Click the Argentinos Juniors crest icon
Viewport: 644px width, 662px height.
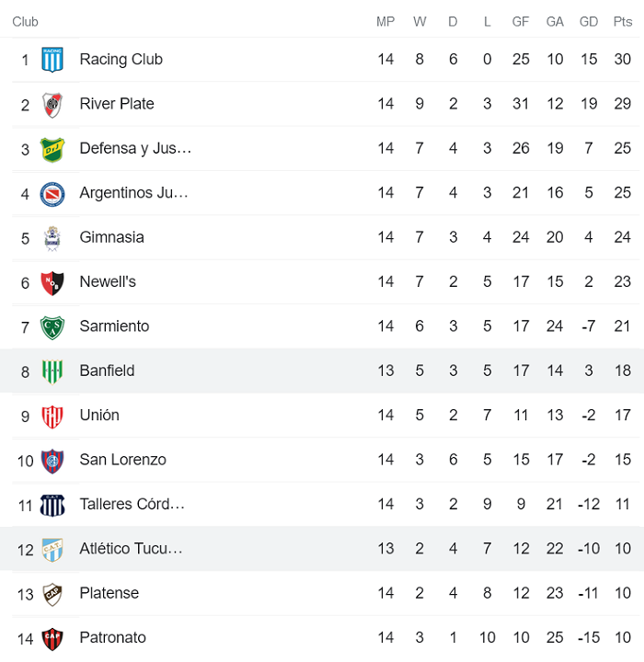(52, 193)
